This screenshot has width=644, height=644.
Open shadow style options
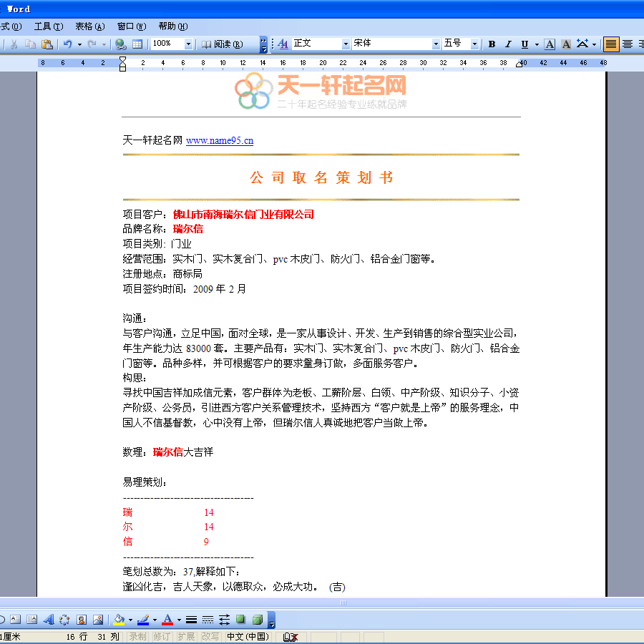[x=240, y=620]
